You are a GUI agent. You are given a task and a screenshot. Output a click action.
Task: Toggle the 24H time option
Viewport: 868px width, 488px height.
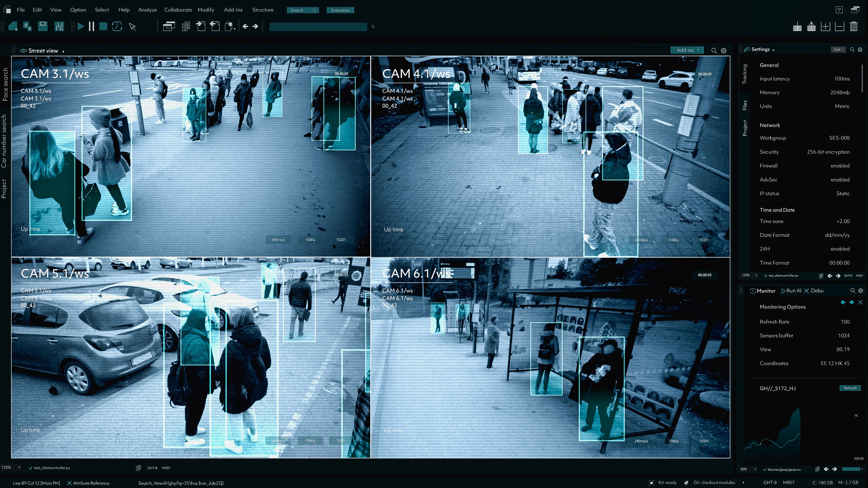840,249
